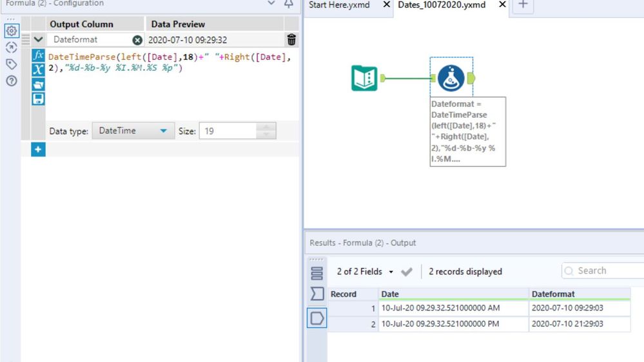
Task: Select cell 10-Jul-20 09.29.32.521000000 PM
Action: (453, 324)
